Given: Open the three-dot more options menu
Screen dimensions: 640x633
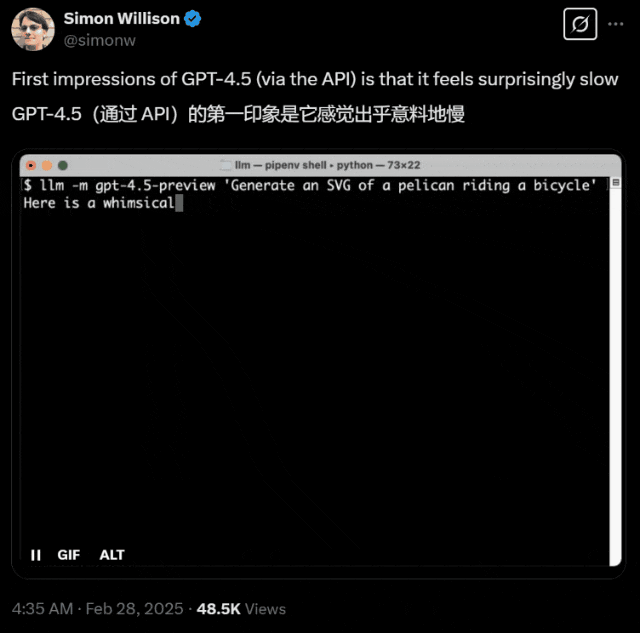Looking at the screenshot, I should (x=616, y=24).
